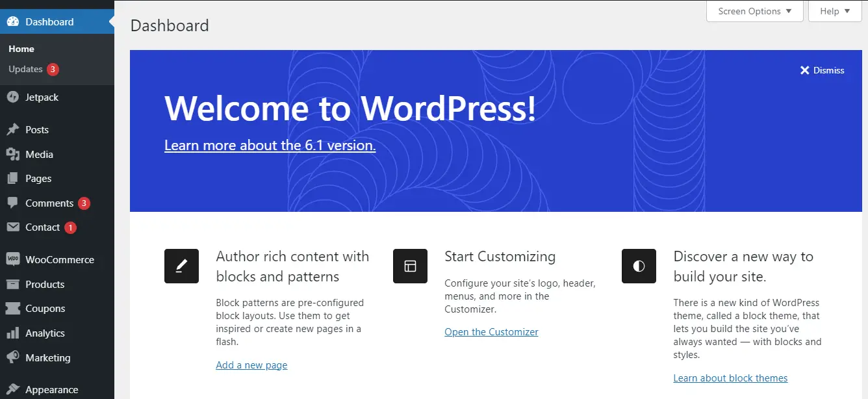Viewport: 868px width, 399px height.
Task: Click the Dashboard page title
Action: 170,26
